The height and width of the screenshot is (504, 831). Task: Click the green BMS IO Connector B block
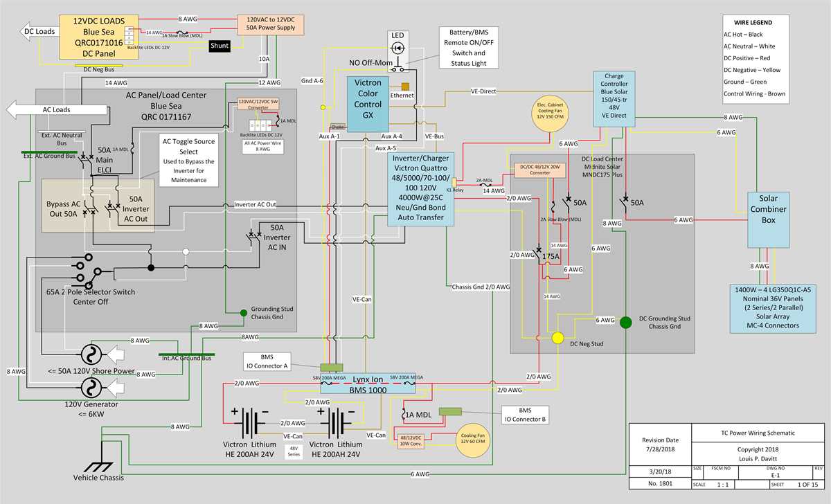[x=452, y=411]
